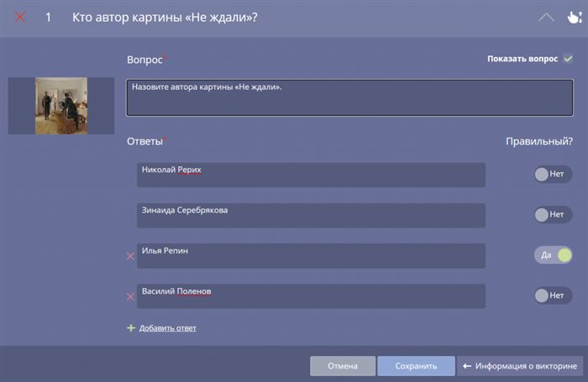The image size is (588, 382).
Task: Click the Сохранить button
Action: (x=416, y=366)
